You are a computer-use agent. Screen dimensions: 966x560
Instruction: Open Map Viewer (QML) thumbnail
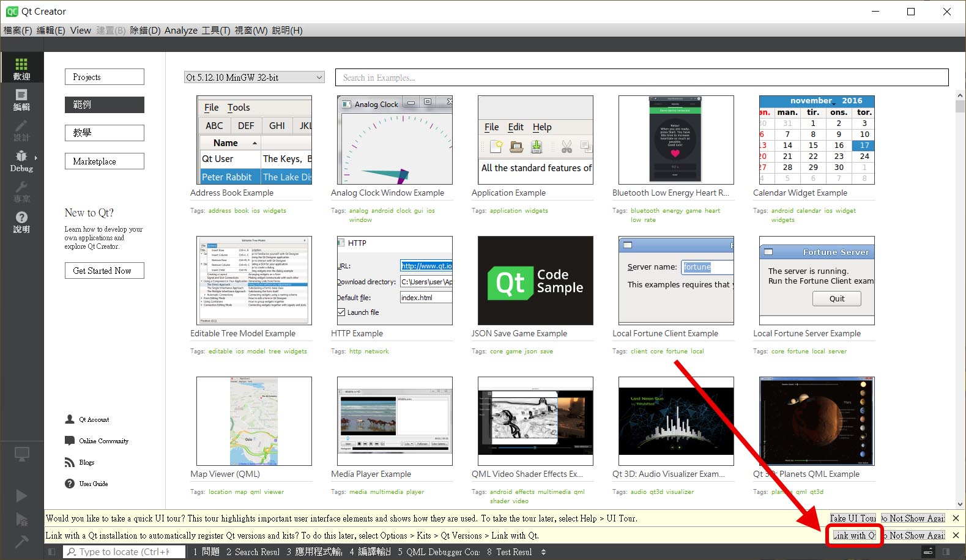tap(254, 421)
